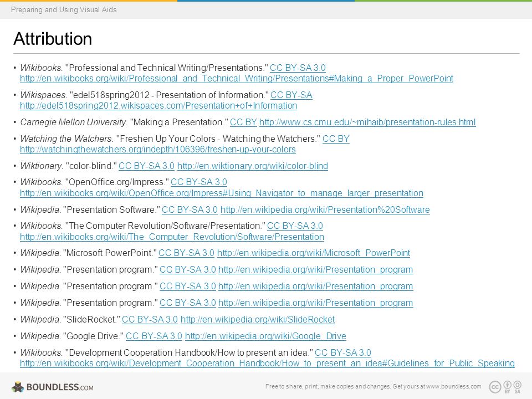Click the 'Wikispaces' source name
Screen dimensions: 532x399
pyautogui.click(x=43, y=95)
